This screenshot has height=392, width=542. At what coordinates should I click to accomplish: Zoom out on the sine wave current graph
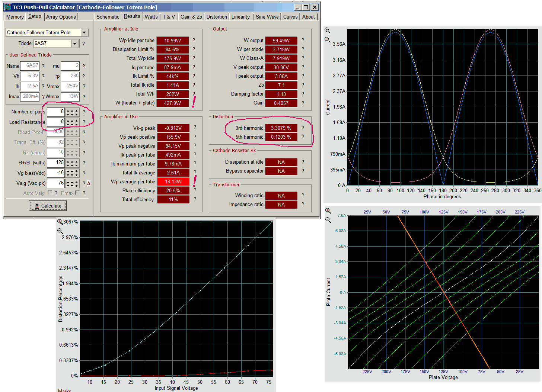(x=327, y=39)
